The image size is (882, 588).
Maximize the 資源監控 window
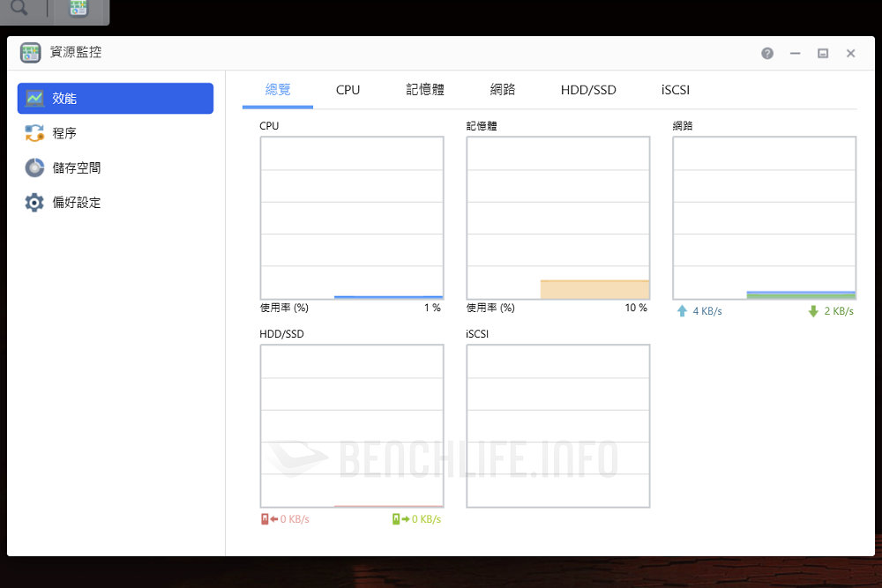tap(823, 53)
